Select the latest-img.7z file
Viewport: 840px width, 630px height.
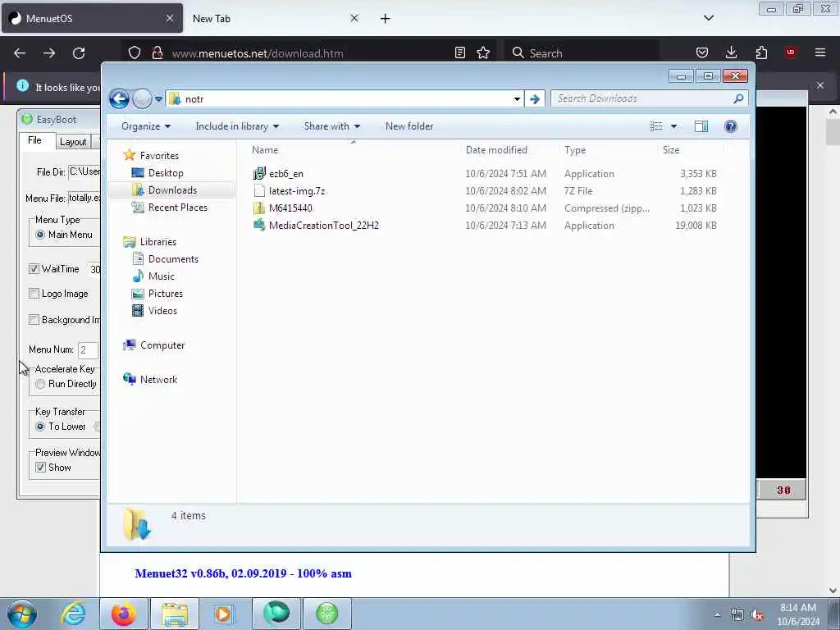tap(297, 190)
